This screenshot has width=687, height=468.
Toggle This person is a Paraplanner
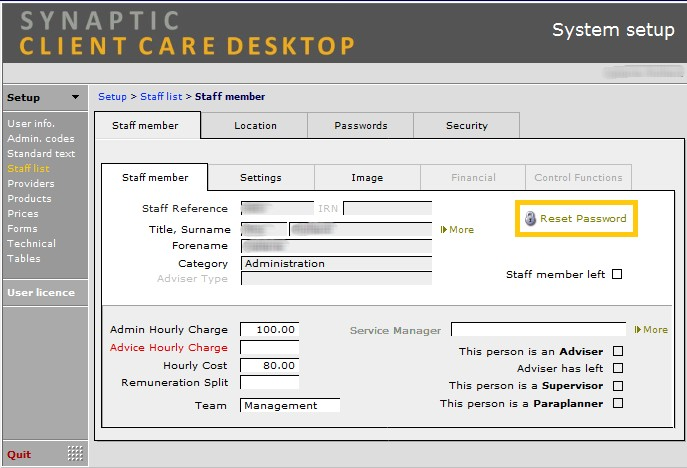click(618, 403)
